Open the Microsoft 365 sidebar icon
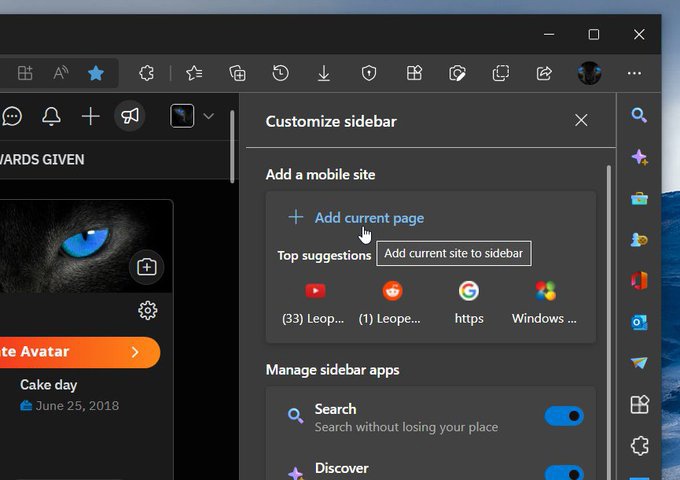This screenshot has width=680, height=480. (x=639, y=281)
